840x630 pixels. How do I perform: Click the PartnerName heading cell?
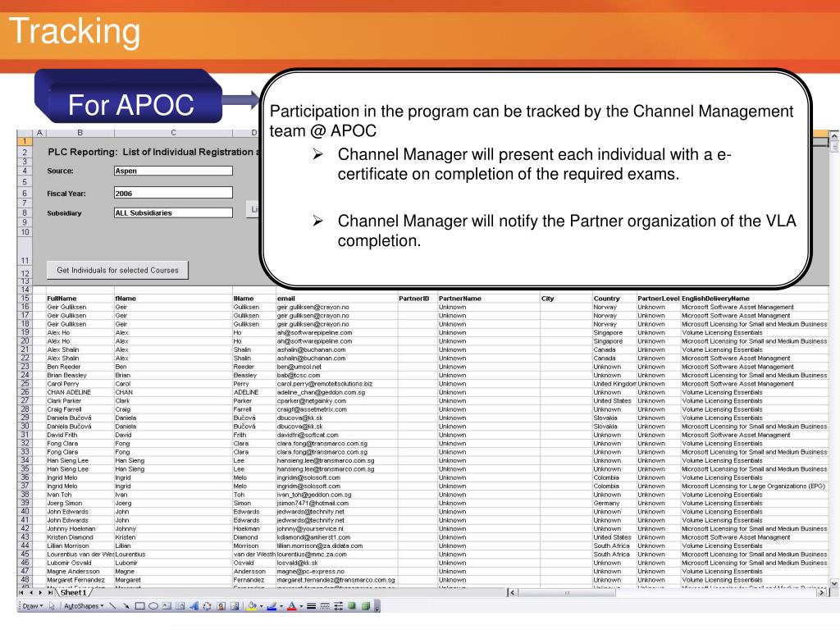tap(489, 299)
